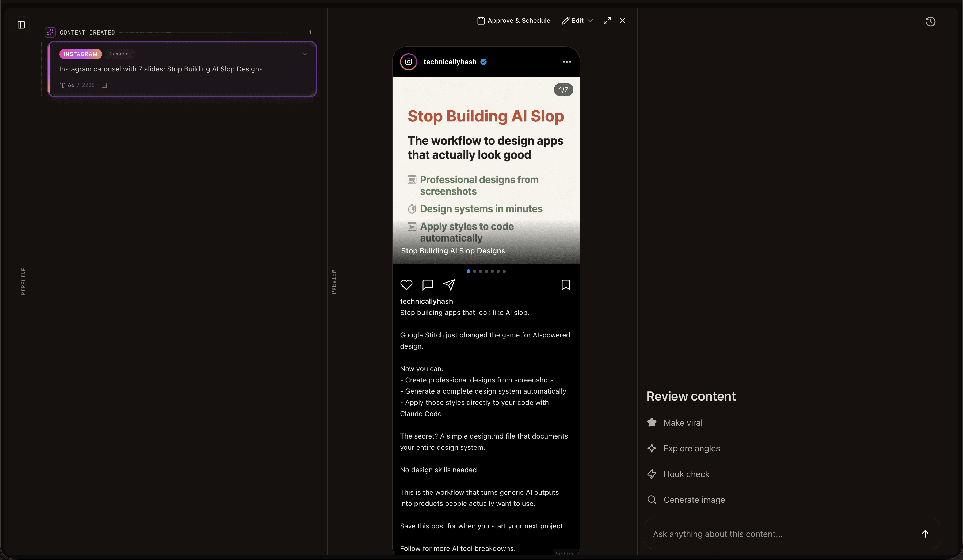Toggle the sidebar panel icon
Viewport: 963px width, 560px height.
point(21,25)
